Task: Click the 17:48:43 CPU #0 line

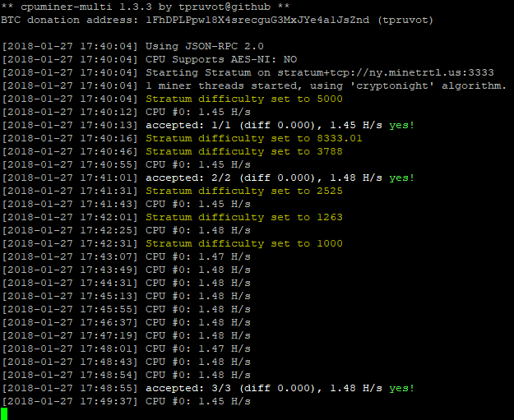Action: click(126, 362)
